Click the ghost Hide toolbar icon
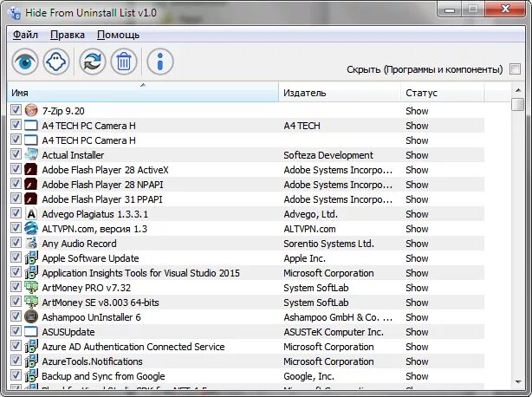The height and width of the screenshot is (397, 532). point(56,62)
